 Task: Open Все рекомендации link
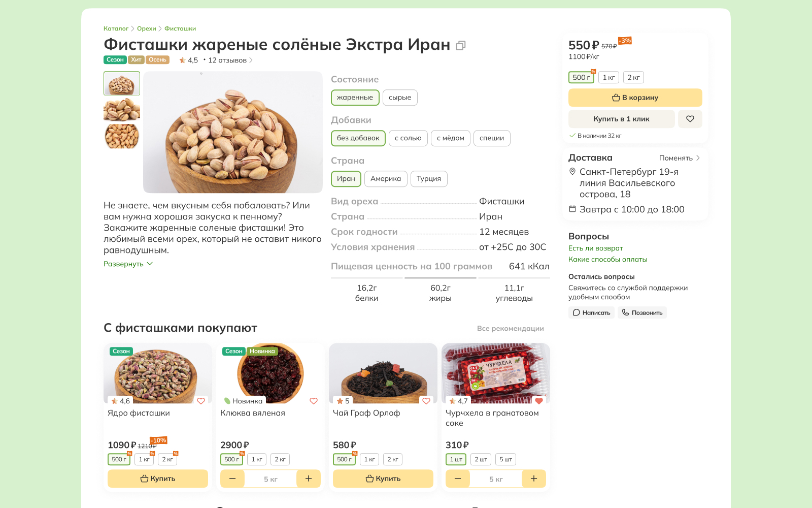[510, 328]
